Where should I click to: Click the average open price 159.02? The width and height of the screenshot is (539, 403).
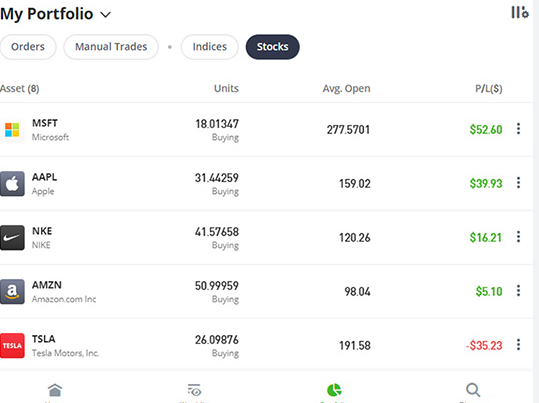355,184
